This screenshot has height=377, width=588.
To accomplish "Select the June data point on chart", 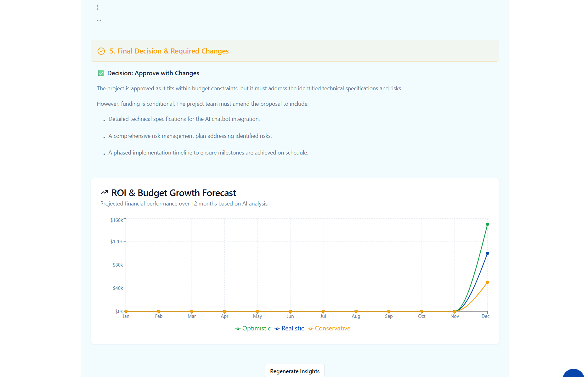I will pos(290,311).
